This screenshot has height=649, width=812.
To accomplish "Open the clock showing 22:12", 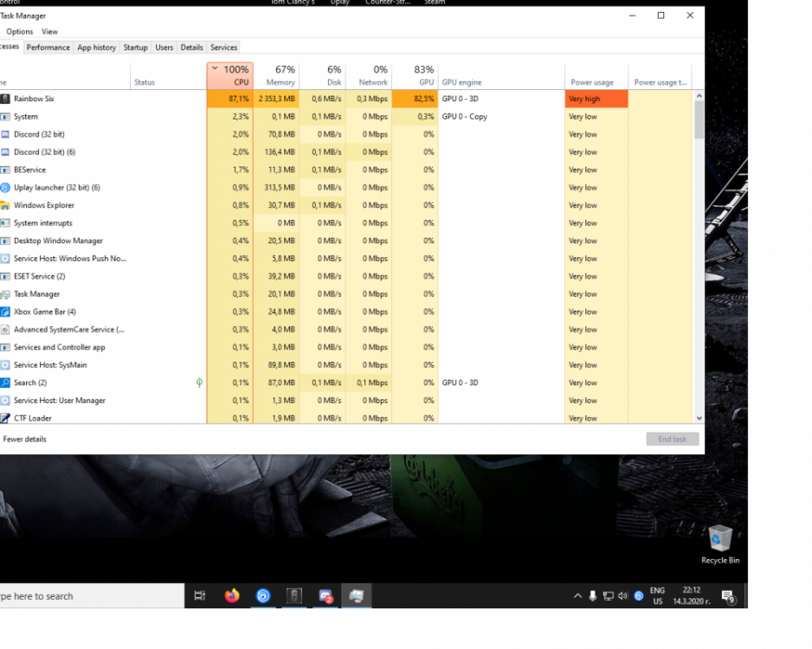I will [x=692, y=595].
